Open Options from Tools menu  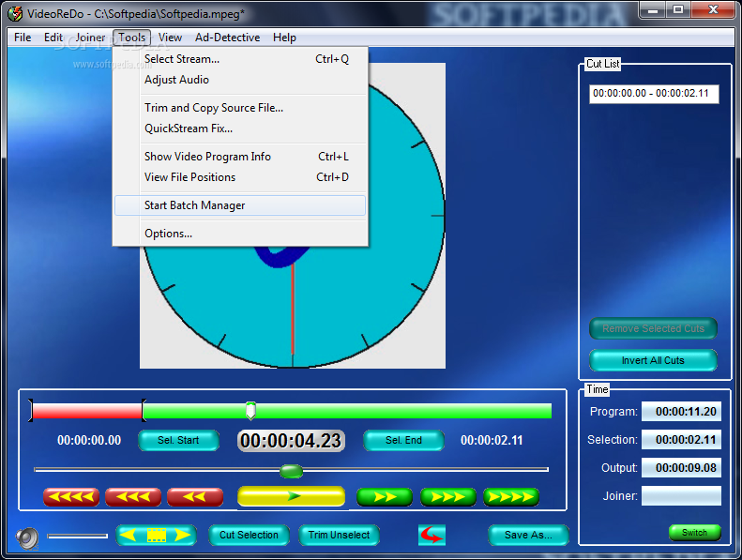240,234
